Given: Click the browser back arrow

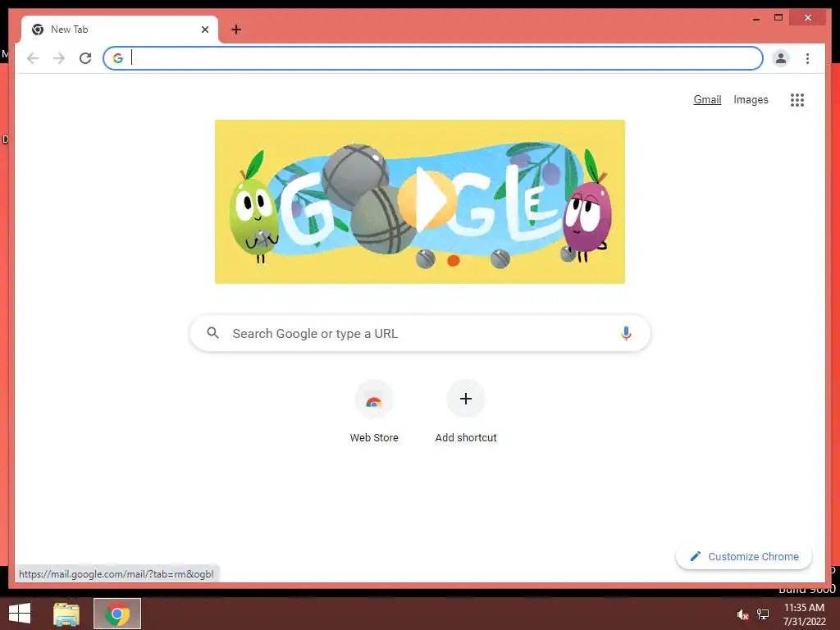Looking at the screenshot, I should 33,58.
